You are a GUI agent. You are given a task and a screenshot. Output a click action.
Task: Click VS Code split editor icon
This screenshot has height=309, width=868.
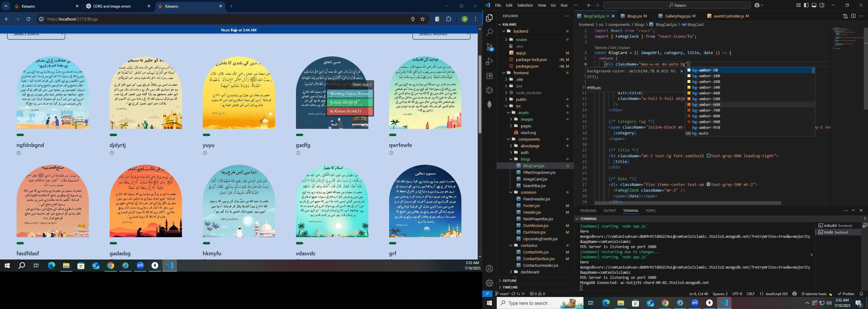click(853, 16)
